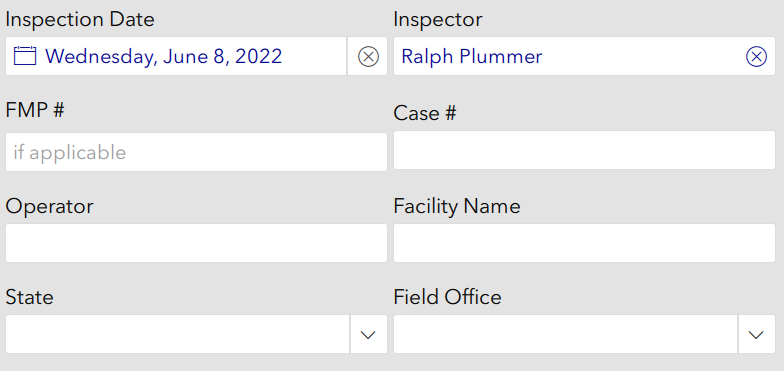Image resolution: width=784 pixels, height=371 pixels.
Task: Click the State dropdown chevron arrow
Action: tap(368, 334)
